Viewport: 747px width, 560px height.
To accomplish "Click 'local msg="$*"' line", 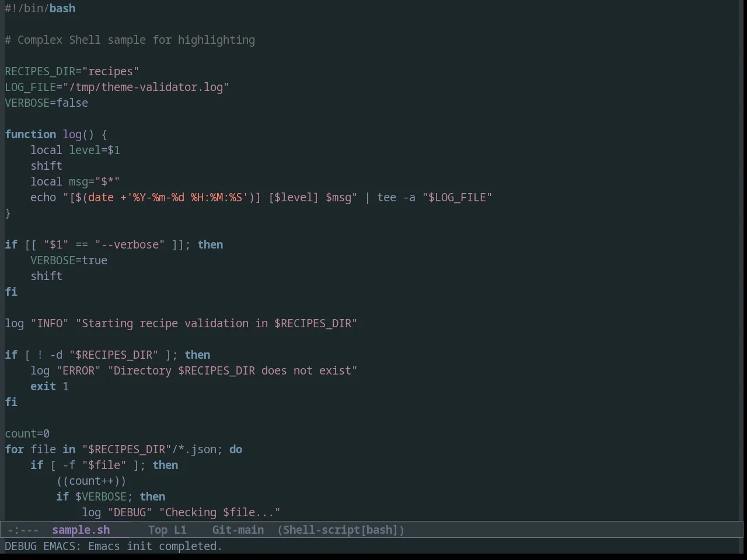I will point(75,181).
